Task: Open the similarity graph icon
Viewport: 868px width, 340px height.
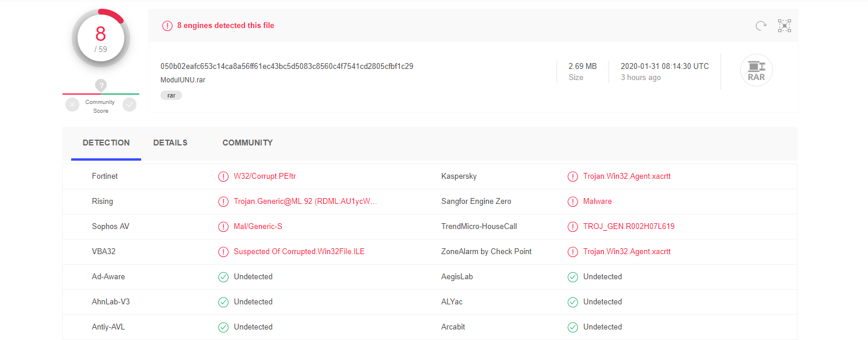Action: click(x=785, y=26)
